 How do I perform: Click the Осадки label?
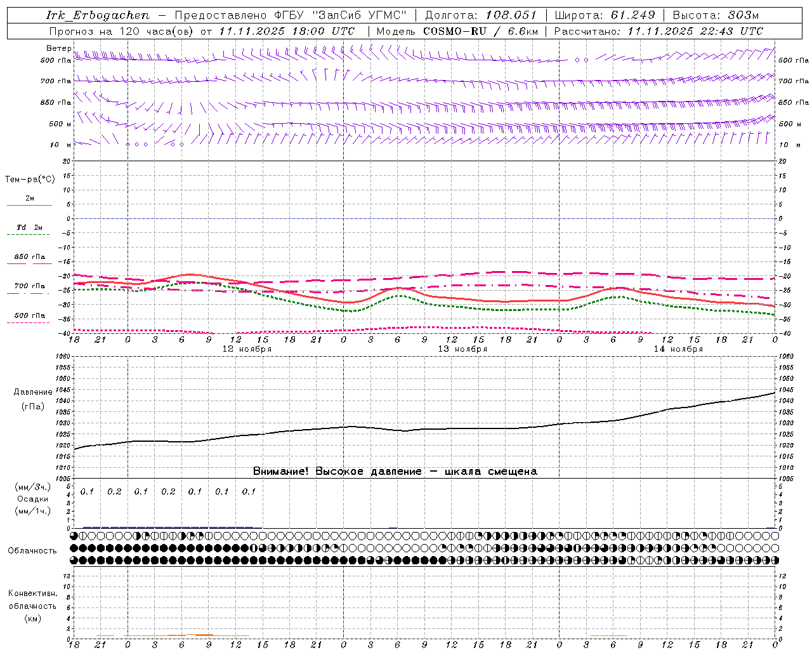pos(33,499)
